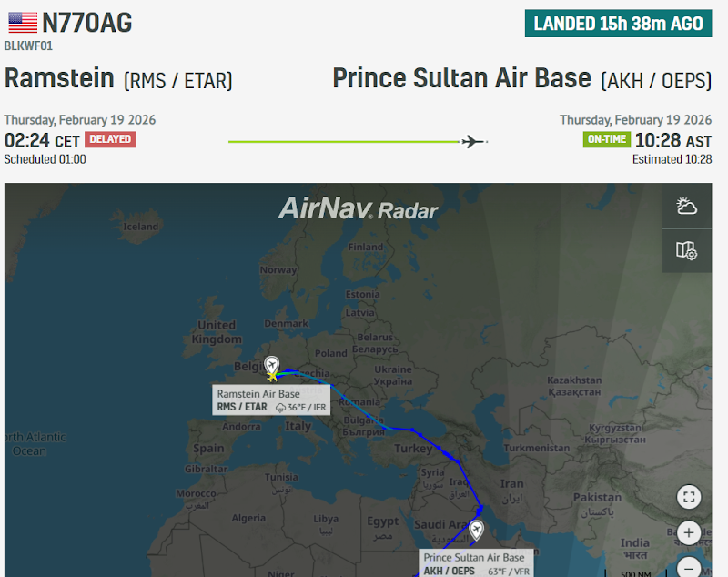Viewport: 728px width, 577px height.
Task: Click the green flight progress line
Action: (346, 141)
